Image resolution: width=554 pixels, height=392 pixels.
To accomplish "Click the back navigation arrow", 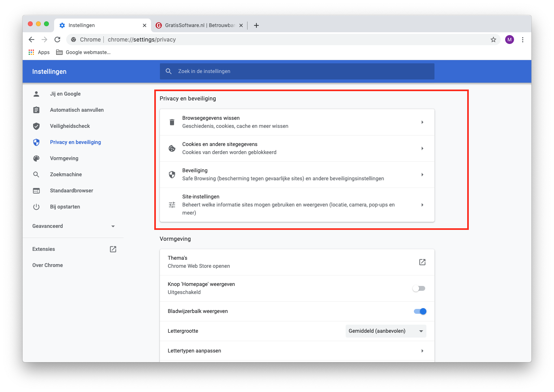I will [x=31, y=40].
